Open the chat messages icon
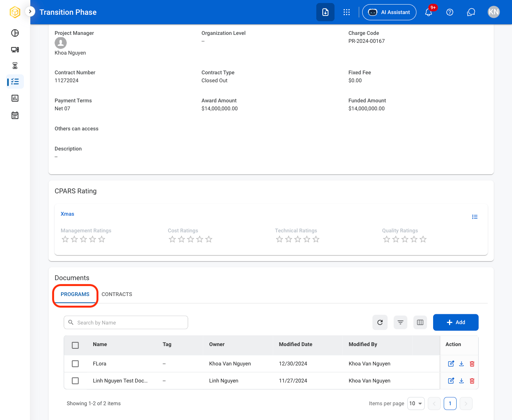This screenshot has height=420, width=512. pyautogui.click(x=471, y=12)
